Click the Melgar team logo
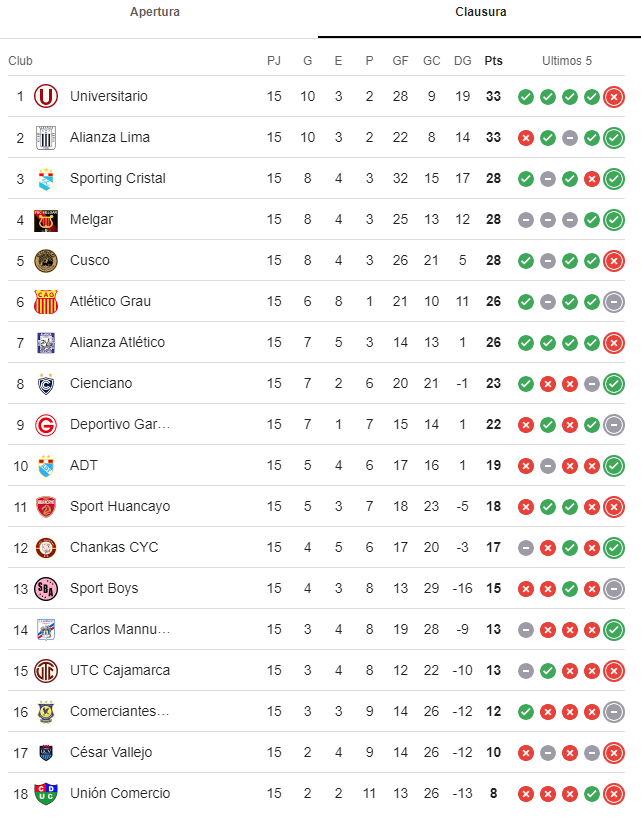 [46, 220]
